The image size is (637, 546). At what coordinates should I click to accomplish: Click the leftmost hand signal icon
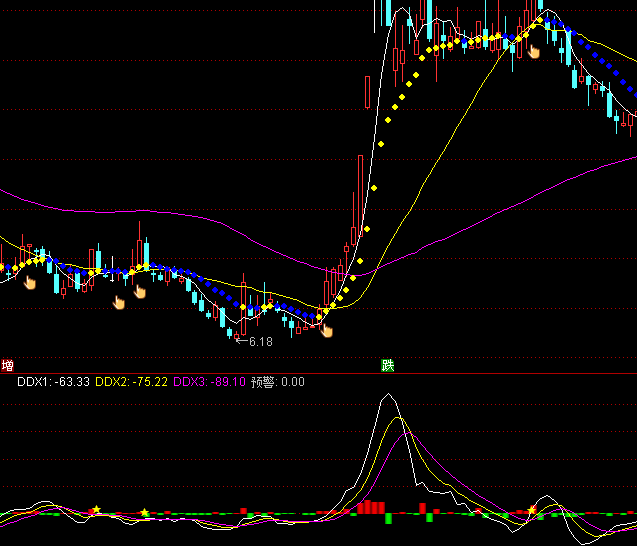point(29,283)
